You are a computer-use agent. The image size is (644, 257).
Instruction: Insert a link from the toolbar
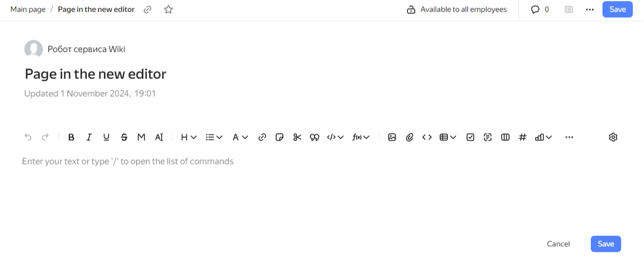pos(262,137)
